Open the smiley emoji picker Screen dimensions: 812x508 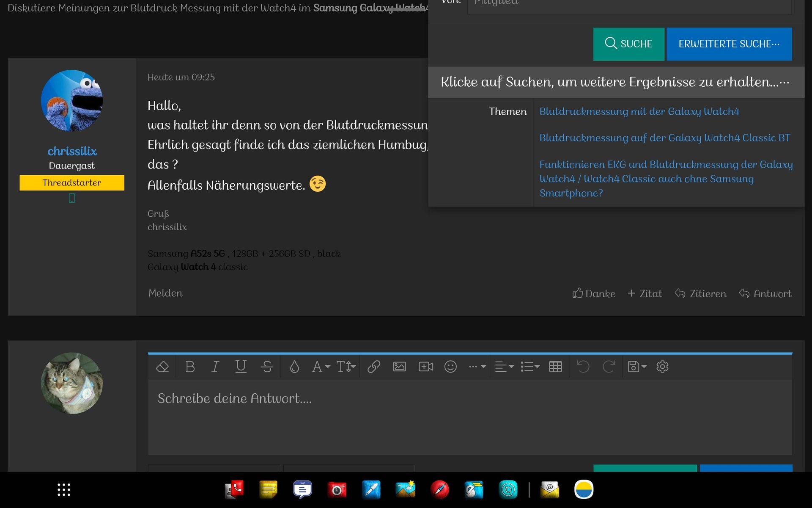click(x=450, y=367)
